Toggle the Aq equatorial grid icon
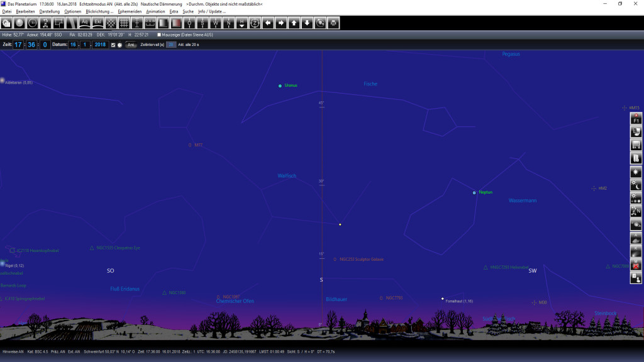This screenshot has width=644, height=362. click(x=85, y=23)
